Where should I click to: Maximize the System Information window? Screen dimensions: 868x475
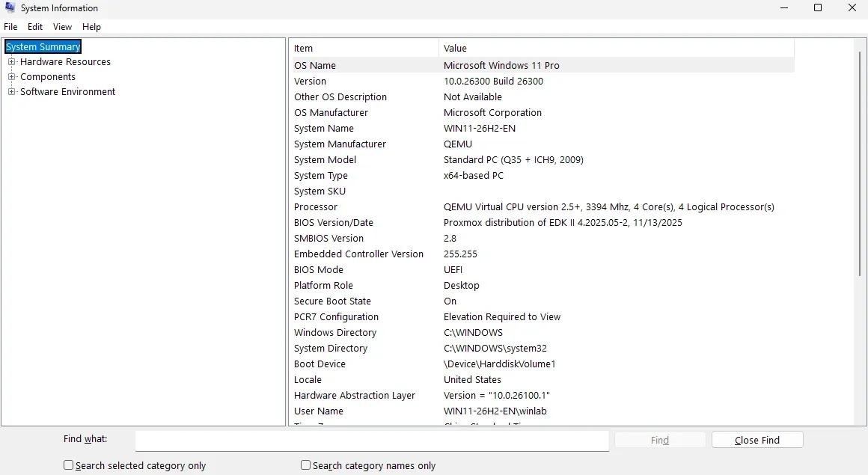(818, 7)
